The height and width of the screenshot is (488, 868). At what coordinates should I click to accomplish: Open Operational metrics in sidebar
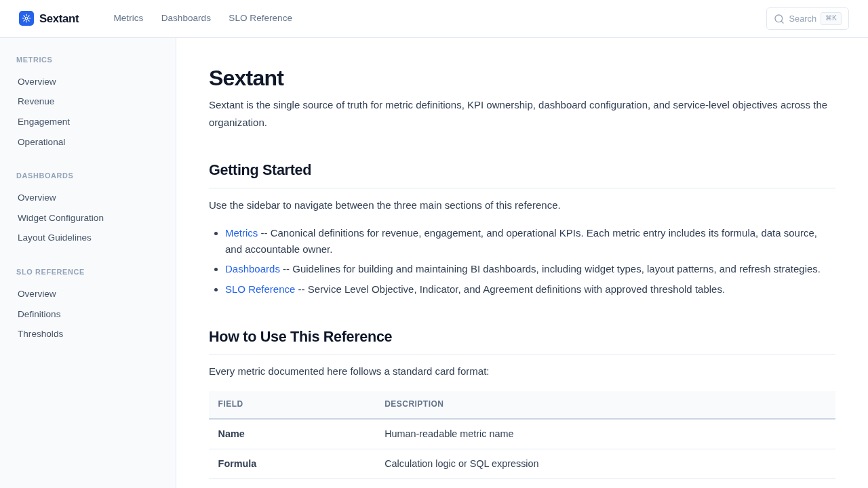click(x=41, y=142)
